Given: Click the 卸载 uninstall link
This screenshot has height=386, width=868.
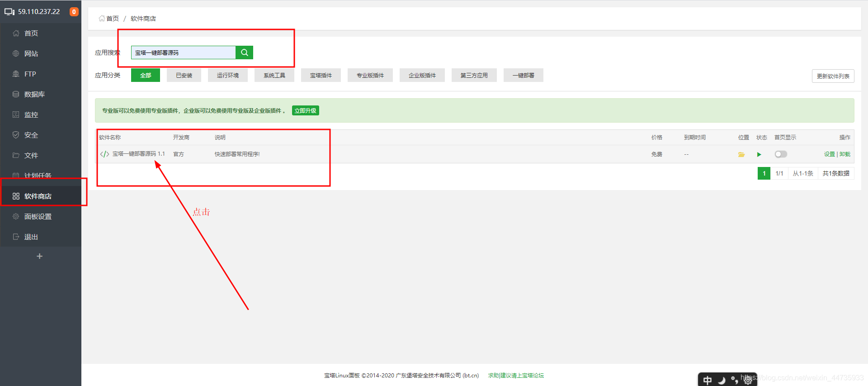Looking at the screenshot, I should [x=845, y=154].
